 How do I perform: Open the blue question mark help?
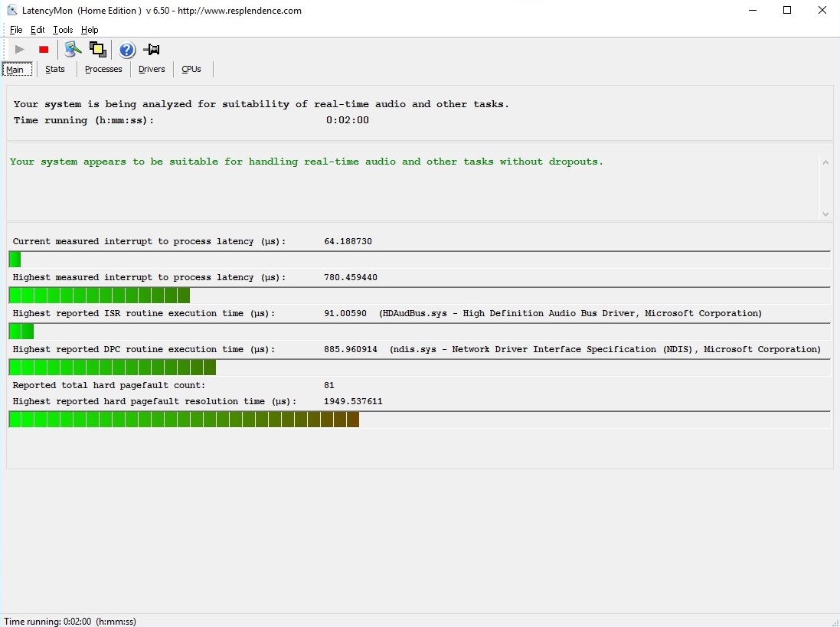coord(127,50)
